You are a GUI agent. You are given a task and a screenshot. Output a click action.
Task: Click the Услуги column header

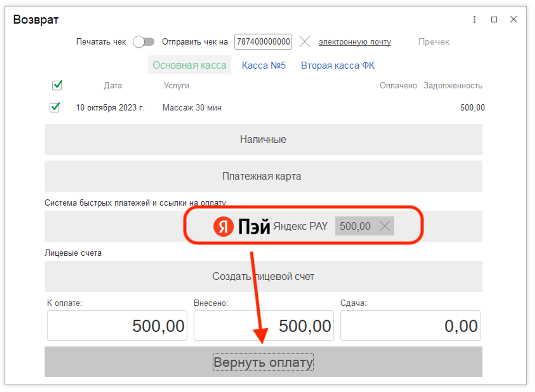click(x=176, y=85)
